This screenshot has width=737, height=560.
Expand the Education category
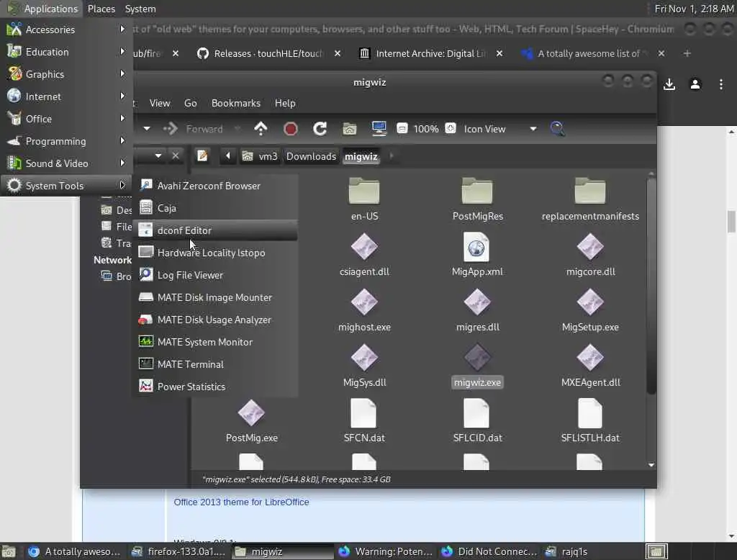pyautogui.click(x=66, y=52)
